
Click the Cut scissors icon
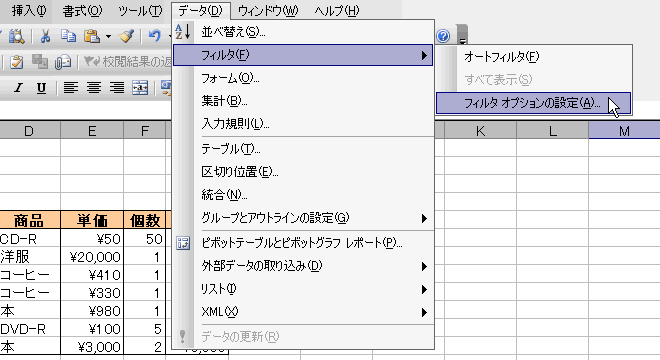click(x=45, y=36)
